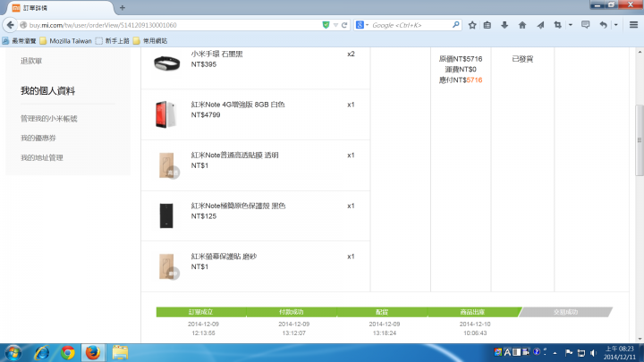Click scrollbar down arrow
Viewport: 644px width, 362px height.
[x=639, y=339]
